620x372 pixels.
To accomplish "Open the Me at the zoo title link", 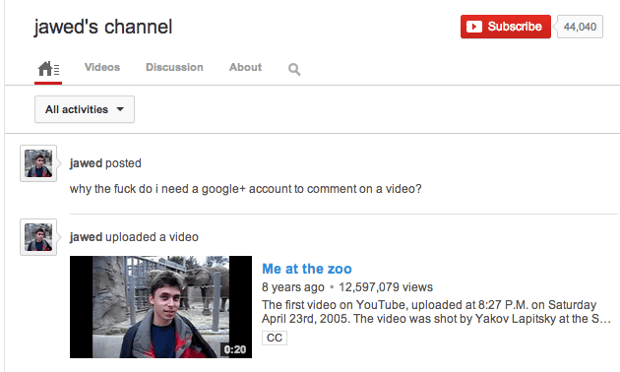I will click(x=307, y=269).
